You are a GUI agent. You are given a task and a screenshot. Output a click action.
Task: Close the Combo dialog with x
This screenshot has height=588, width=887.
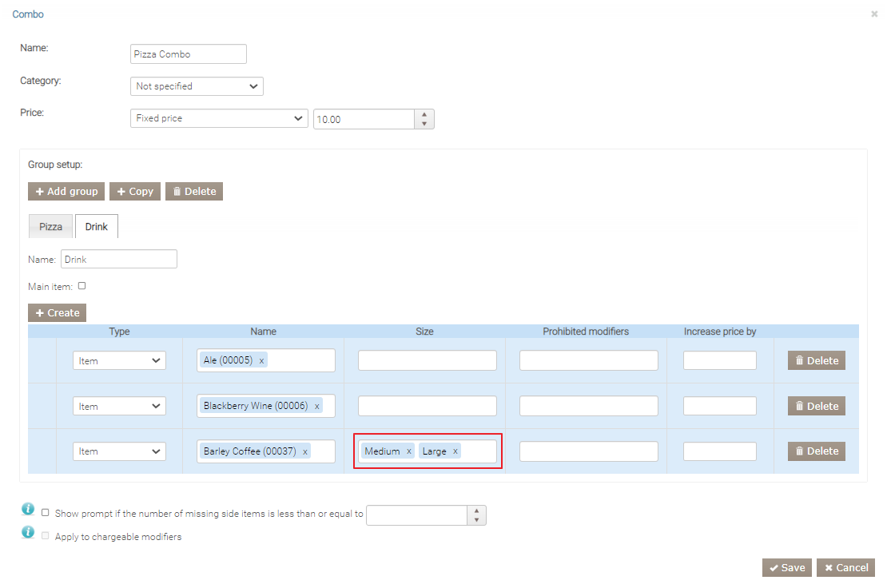(874, 14)
